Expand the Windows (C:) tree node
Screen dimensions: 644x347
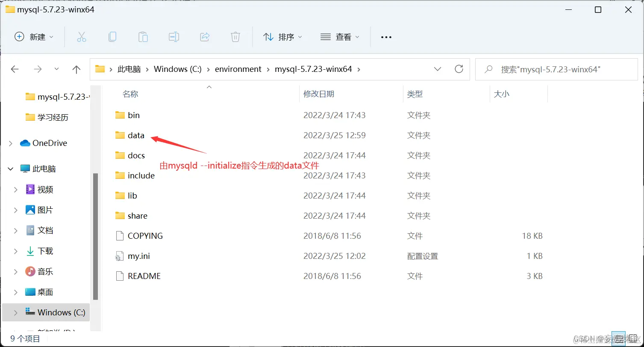(x=16, y=313)
